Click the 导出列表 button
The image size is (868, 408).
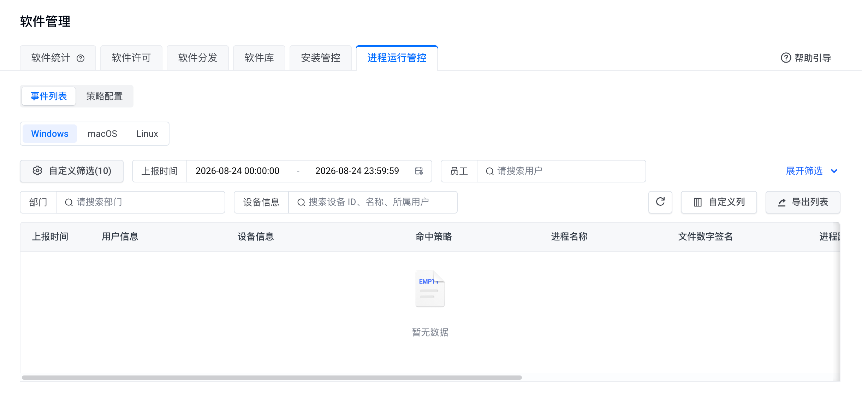[x=803, y=202]
